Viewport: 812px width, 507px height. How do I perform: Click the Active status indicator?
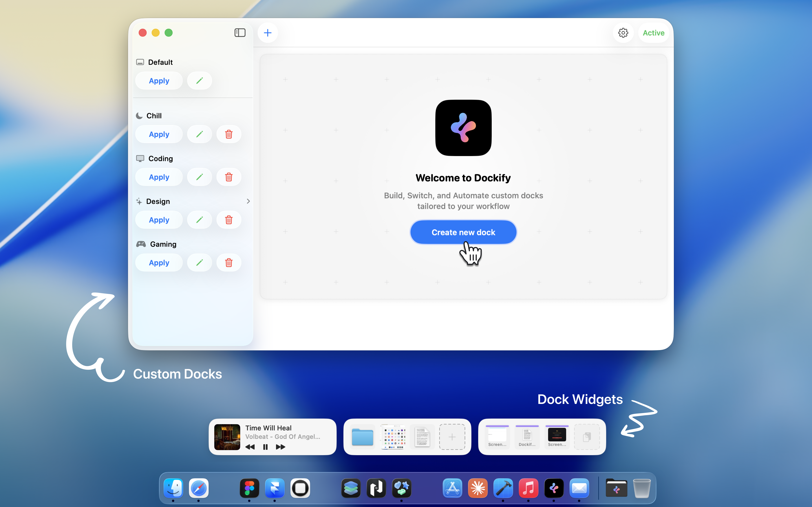click(x=653, y=33)
